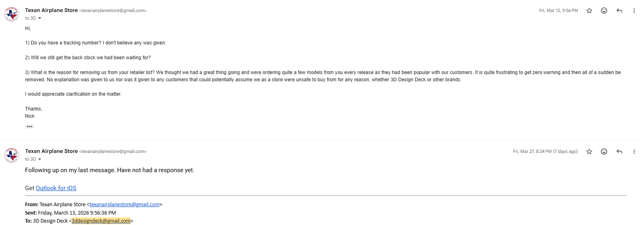Click the texanairplanestore@gmail.com link
Screen dimensions: 644x225
[124, 205]
